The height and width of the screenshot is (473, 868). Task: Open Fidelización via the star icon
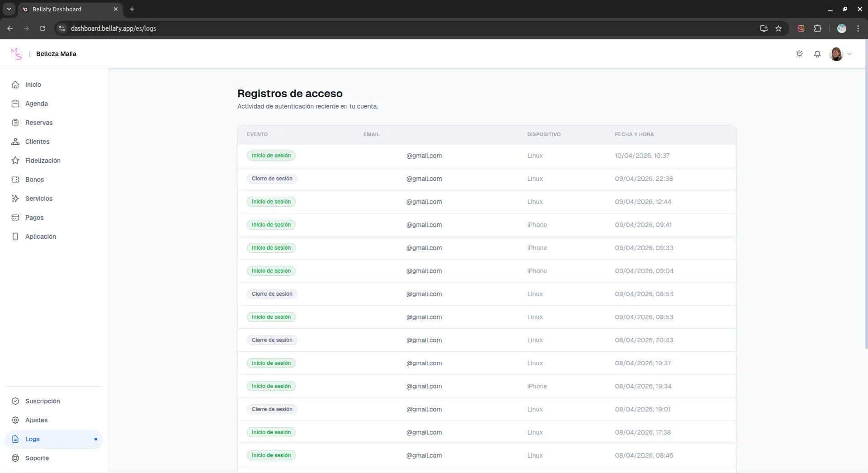(43, 161)
